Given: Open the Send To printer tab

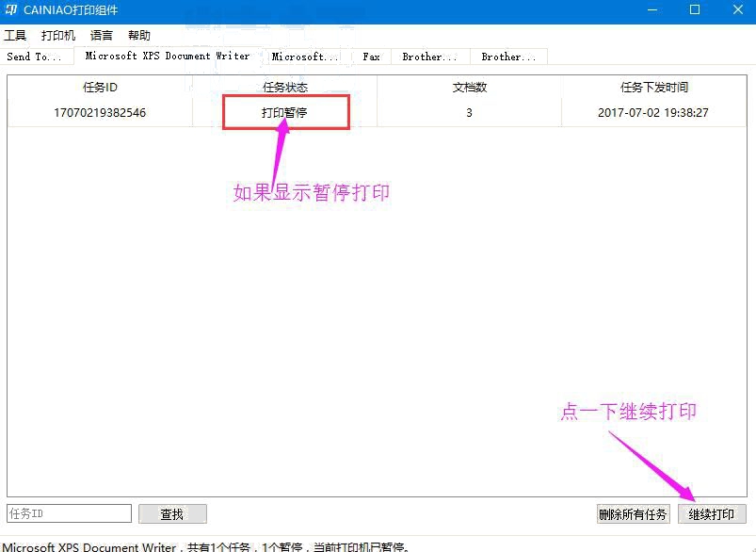Looking at the screenshot, I should click(x=35, y=57).
